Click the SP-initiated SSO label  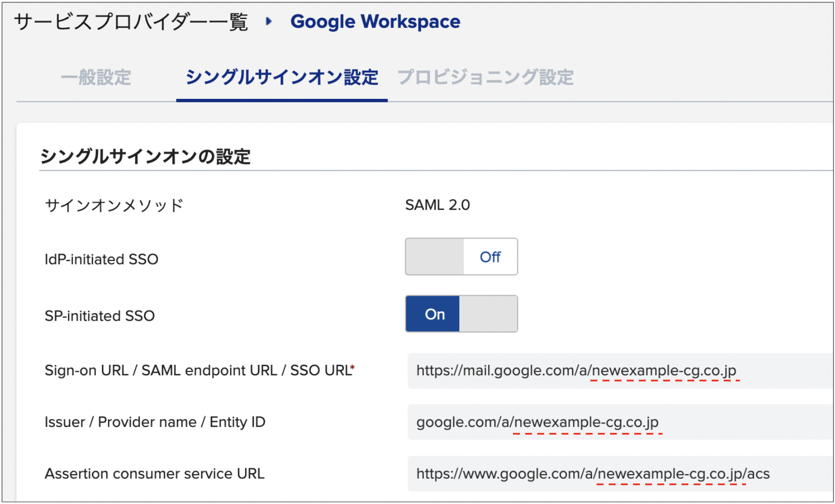(99, 316)
